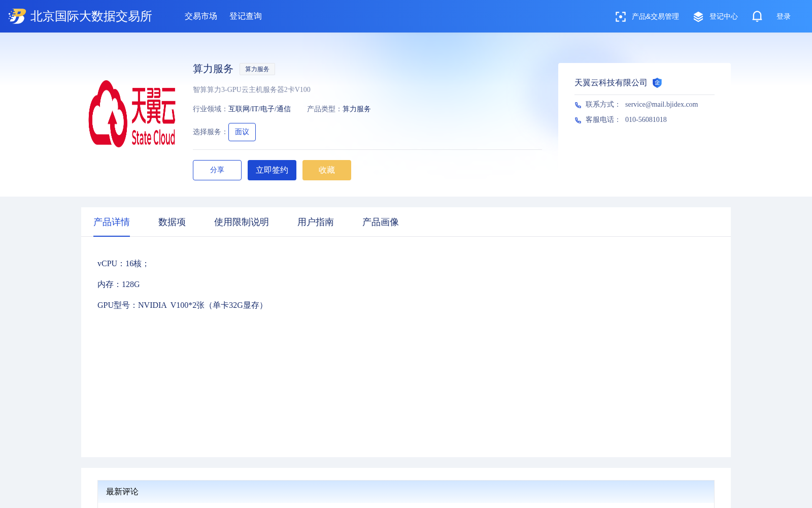Click company name 天翼云科技有限公司
Viewport: 812px width, 508px height.
611,83
